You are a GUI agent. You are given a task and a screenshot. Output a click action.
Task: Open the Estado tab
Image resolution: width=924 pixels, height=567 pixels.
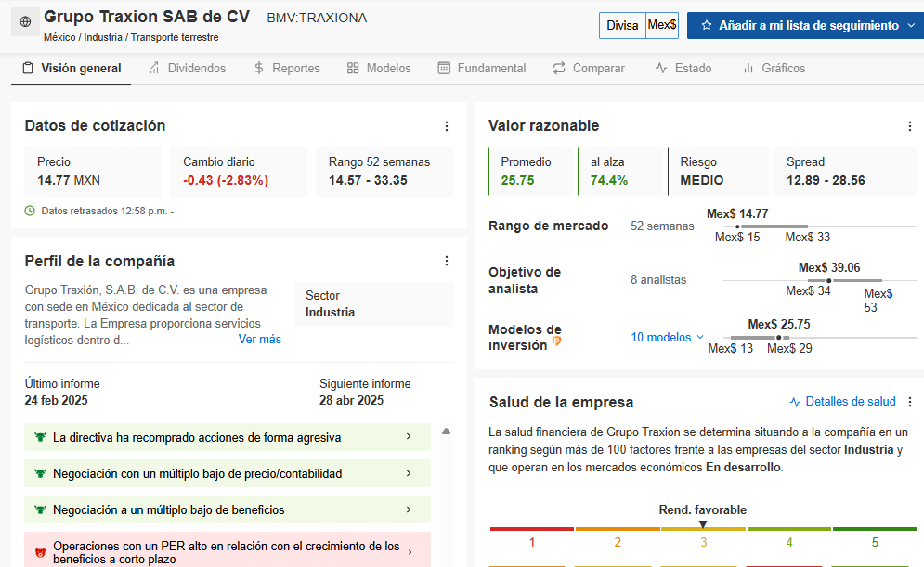[683, 69]
